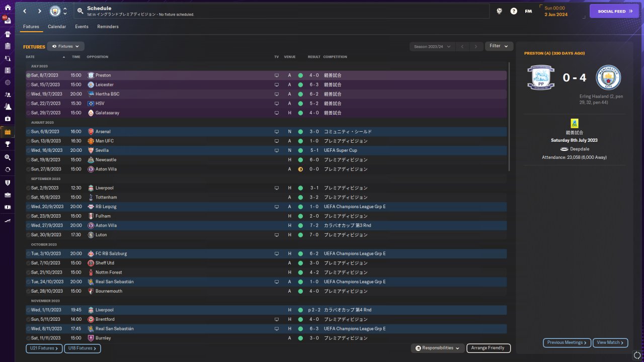Open the Schedule calendar sidebar icon
The image size is (644, 362).
(x=7, y=132)
